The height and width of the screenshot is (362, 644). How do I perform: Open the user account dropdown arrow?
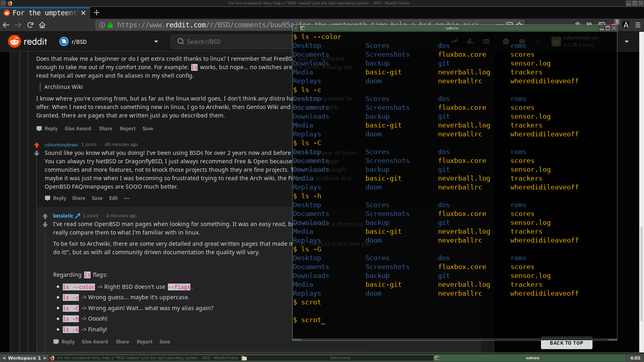(x=627, y=42)
